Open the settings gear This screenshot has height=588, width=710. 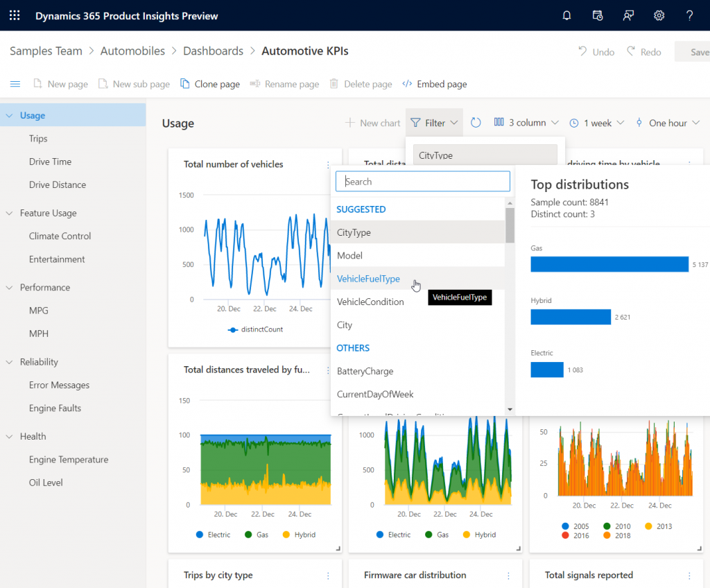point(659,15)
